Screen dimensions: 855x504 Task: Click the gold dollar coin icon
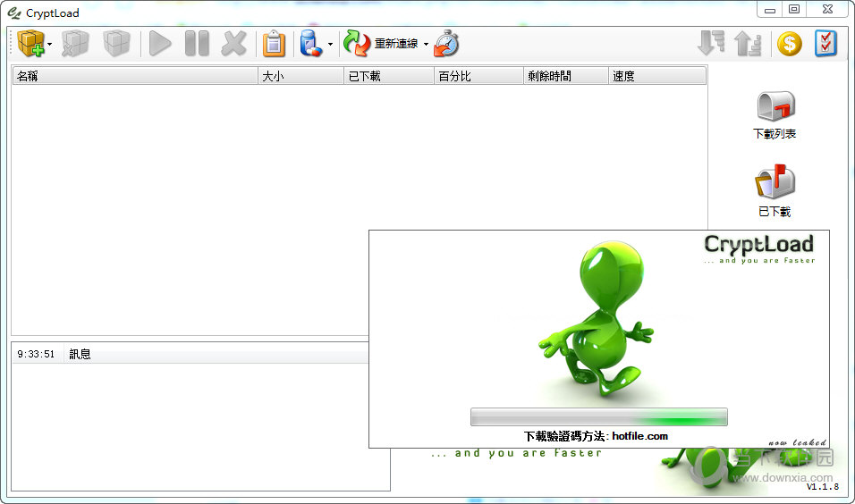click(789, 44)
